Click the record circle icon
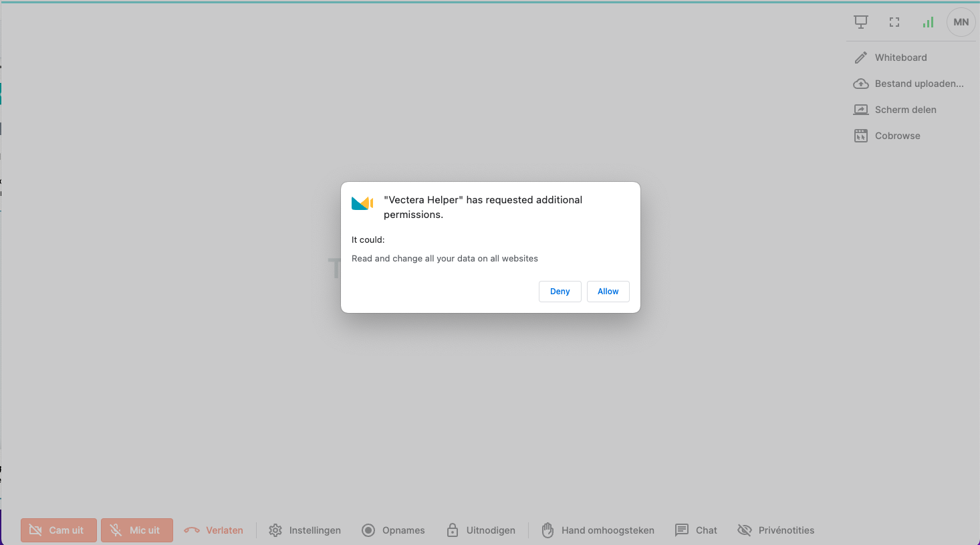The height and width of the screenshot is (545, 980). click(368, 530)
